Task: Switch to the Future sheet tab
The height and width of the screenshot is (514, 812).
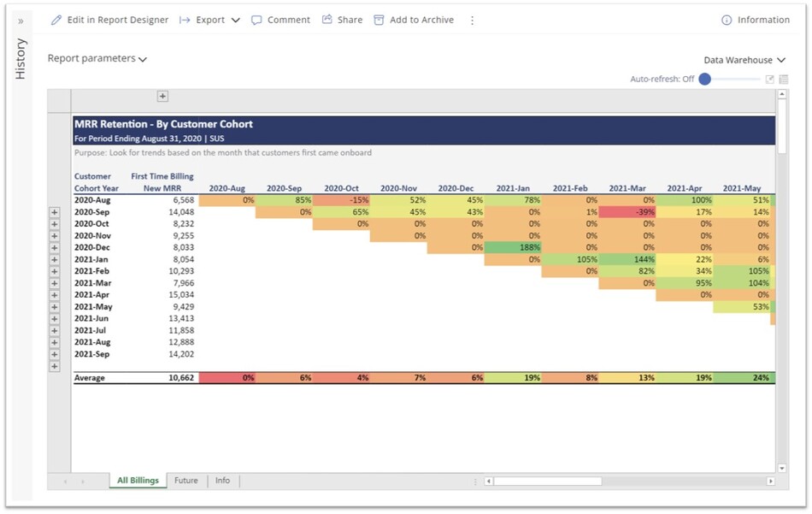Action: click(x=185, y=481)
